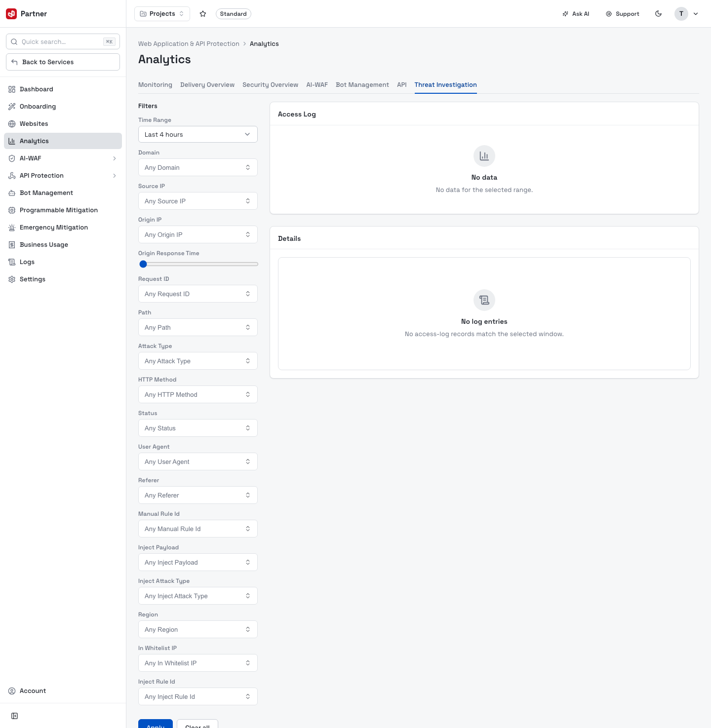Click the Analytics breadcrumb text
Viewport: 711px width, 728px height.
pos(264,44)
